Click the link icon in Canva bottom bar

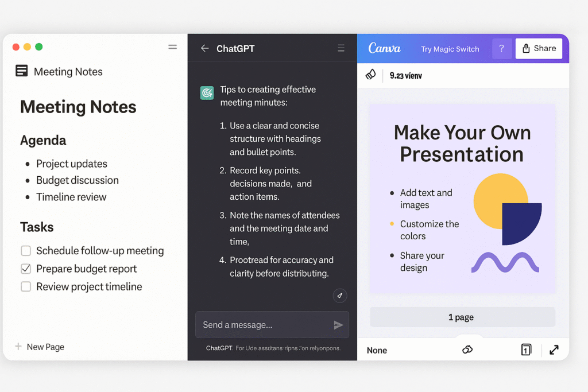click(x=467, y=350)
